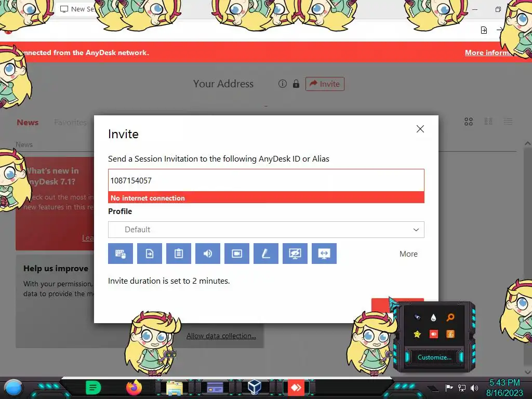The width and height of the screenshot is (532, 399).
Task: Toggle monitor with arrows permission icon
Action: (324, 254)
